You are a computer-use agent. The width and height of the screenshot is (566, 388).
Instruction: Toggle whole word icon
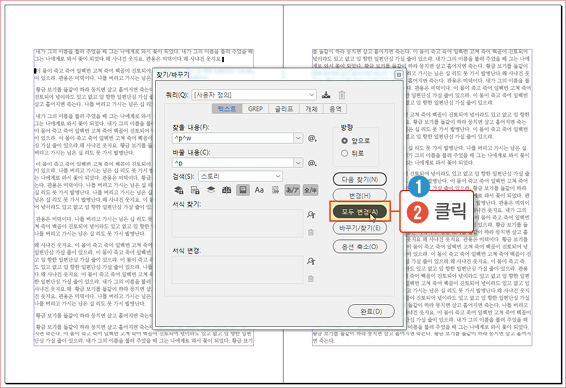pyautogui.click(x=275, y=190)
